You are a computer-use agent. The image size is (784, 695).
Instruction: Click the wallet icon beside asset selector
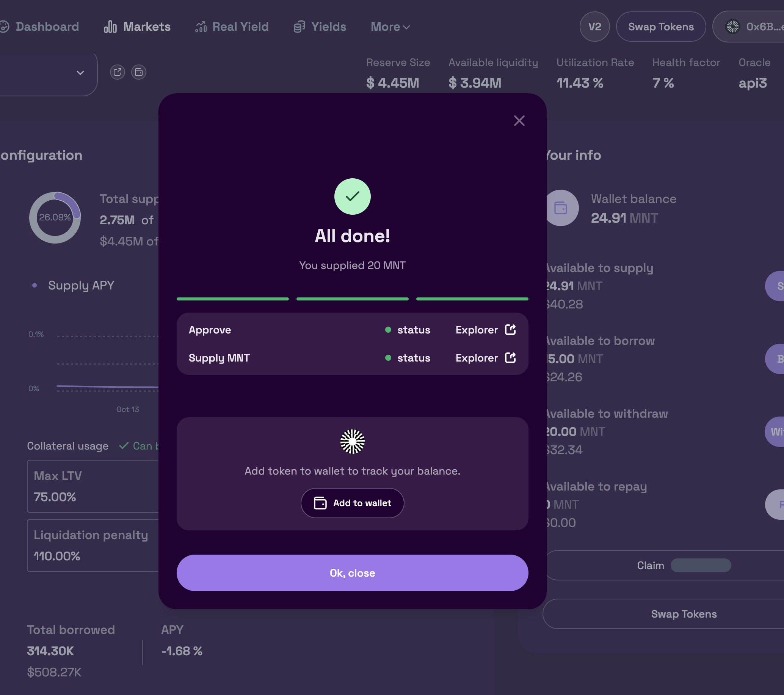click(139, 72)
